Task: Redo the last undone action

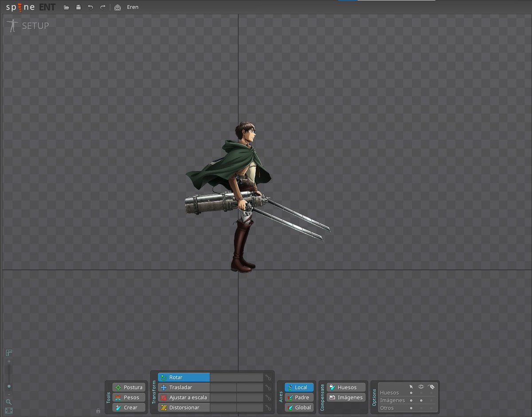Action: (x=102, y=7)
